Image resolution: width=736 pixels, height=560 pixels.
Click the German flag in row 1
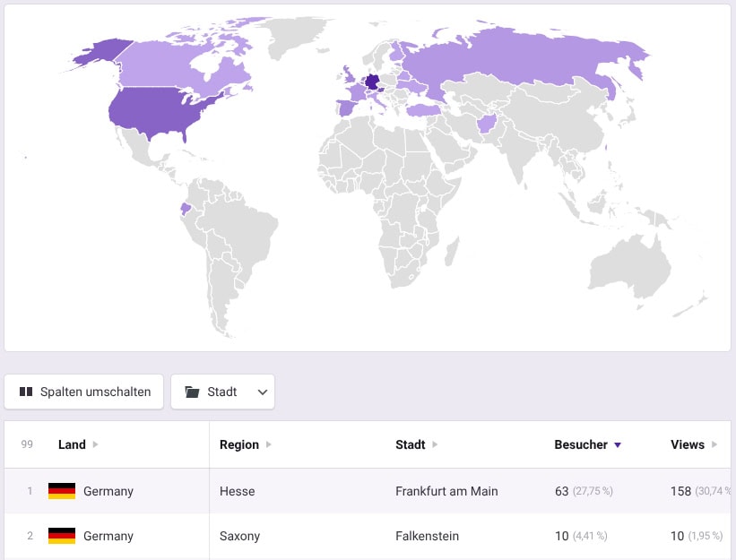62,491
